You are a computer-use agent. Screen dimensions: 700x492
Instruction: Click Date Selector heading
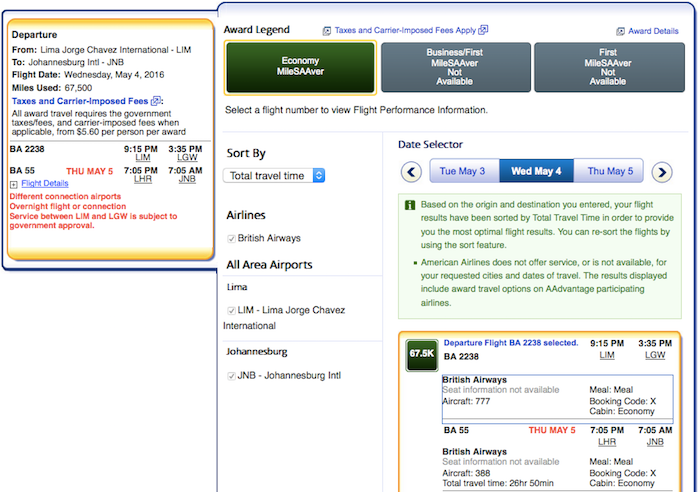[430, 145]
